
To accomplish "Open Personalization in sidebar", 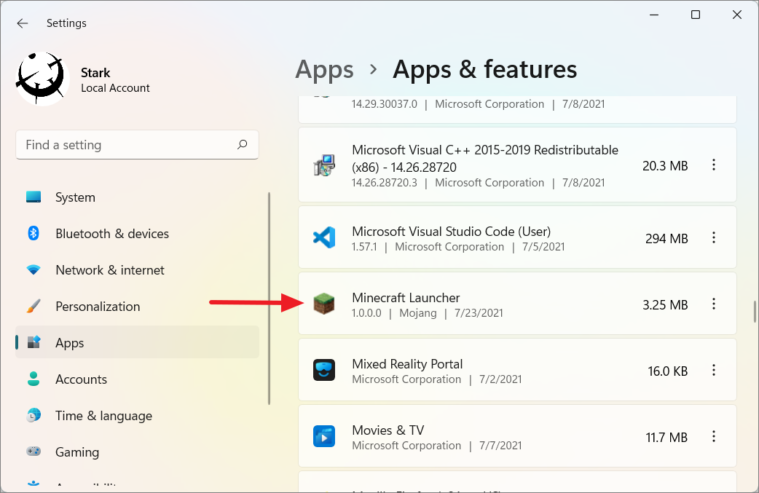I will pos(137,306).
